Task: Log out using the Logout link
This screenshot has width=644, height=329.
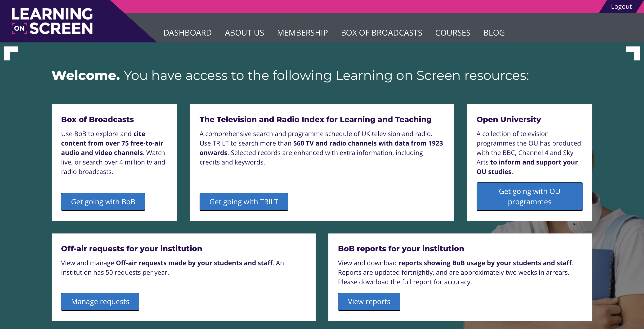Action: click(621, 6)
